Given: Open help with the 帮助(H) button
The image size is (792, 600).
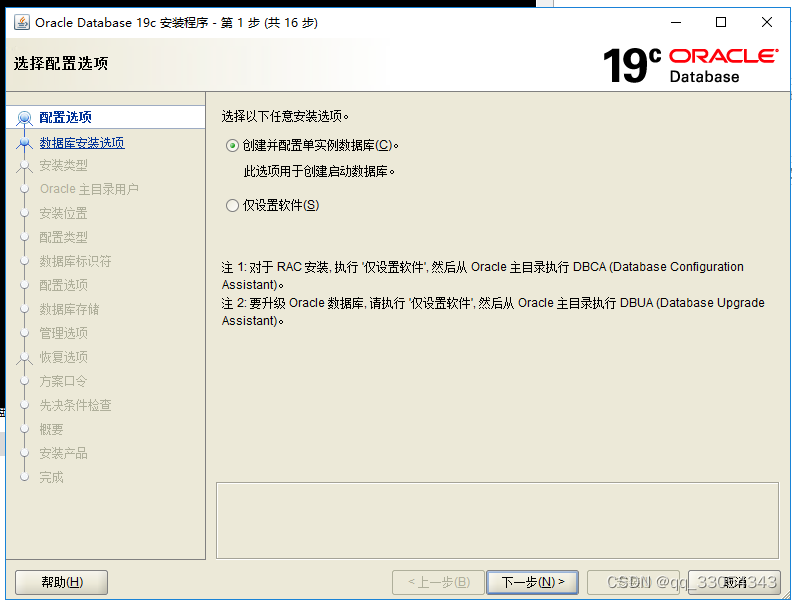Looking at the screenshot, I should click(62, 582).
